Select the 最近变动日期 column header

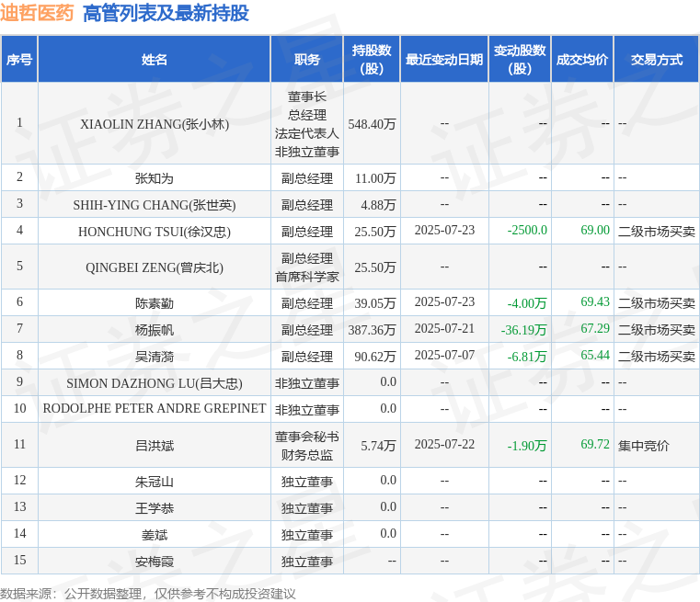(x=444, y=60)
